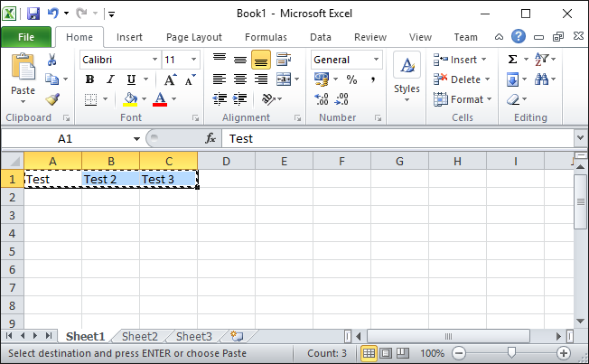589x364 pixels.
Task: Switch to Page Layout view in status bar
Action: point(386,353)
